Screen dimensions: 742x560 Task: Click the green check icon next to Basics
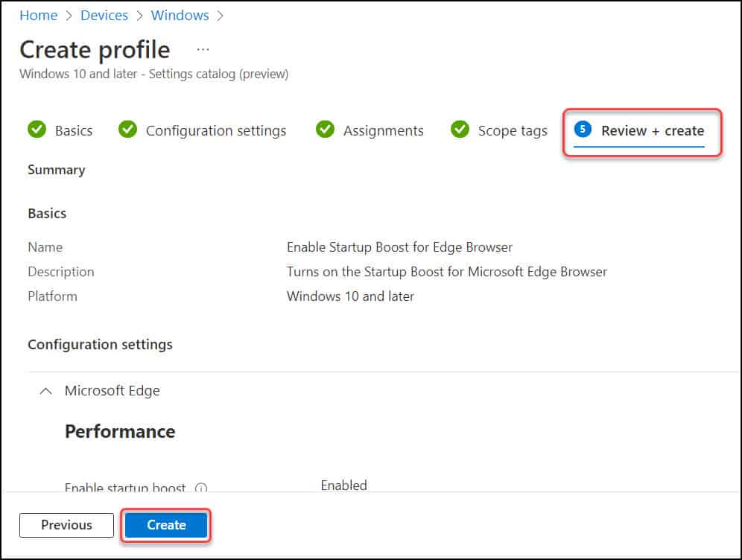tap(37, 129)
